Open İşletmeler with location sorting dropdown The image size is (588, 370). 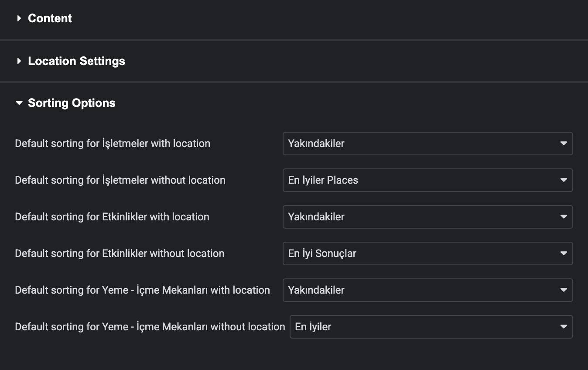pos(427,144)
